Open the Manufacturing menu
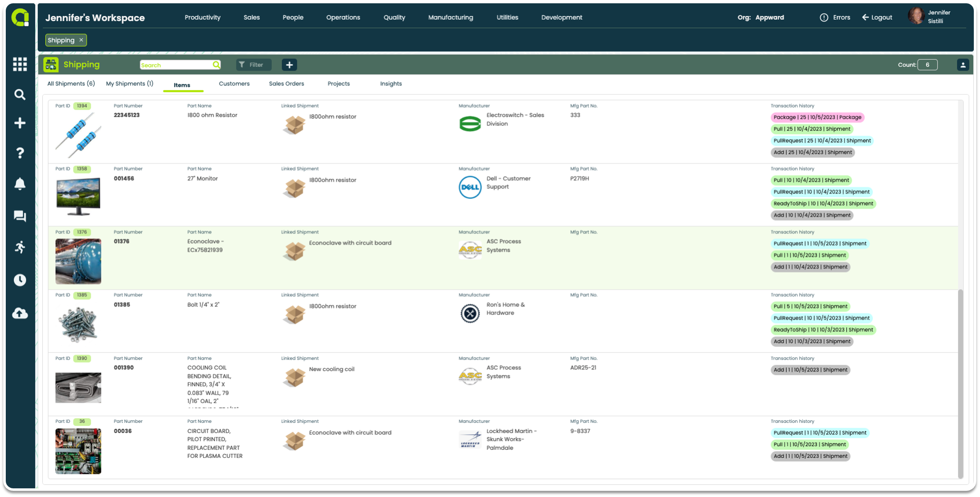The image size is (980, 497). tap(450, 17)
